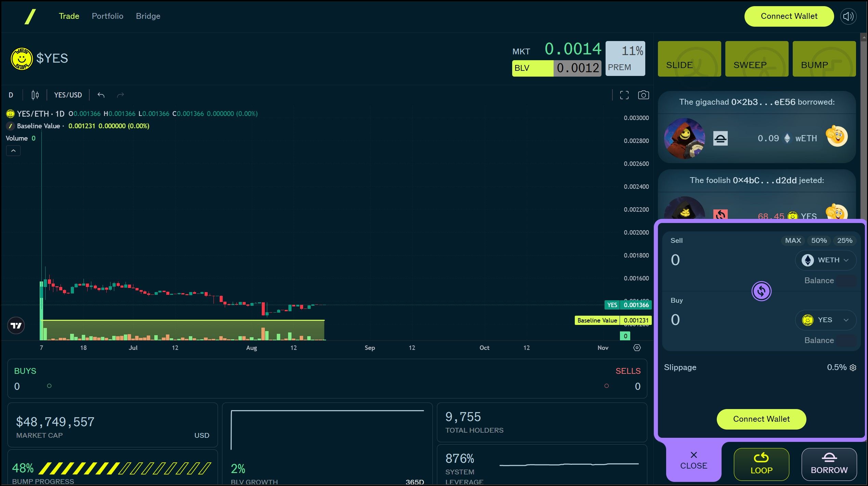The height and width of the screenshot is (486, 868).
Task: Click the swap sell/buy tokens icon
Action: tap(761, 291)
